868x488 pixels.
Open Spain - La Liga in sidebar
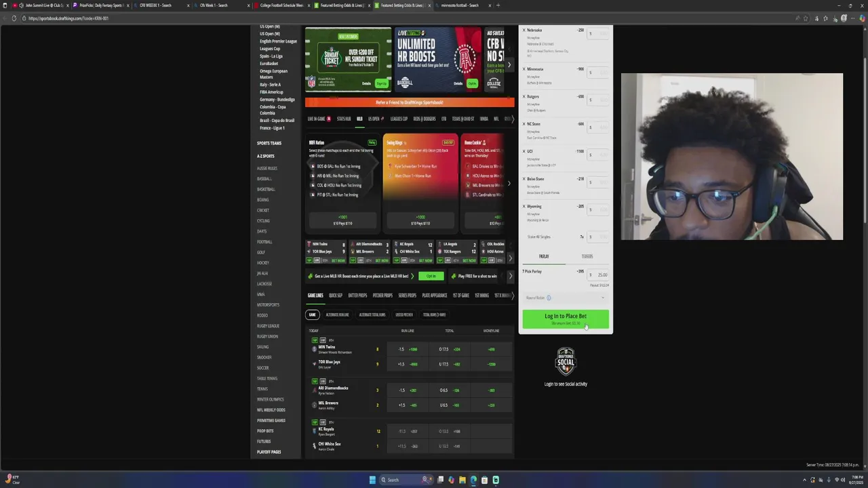[x=271, y=56]
